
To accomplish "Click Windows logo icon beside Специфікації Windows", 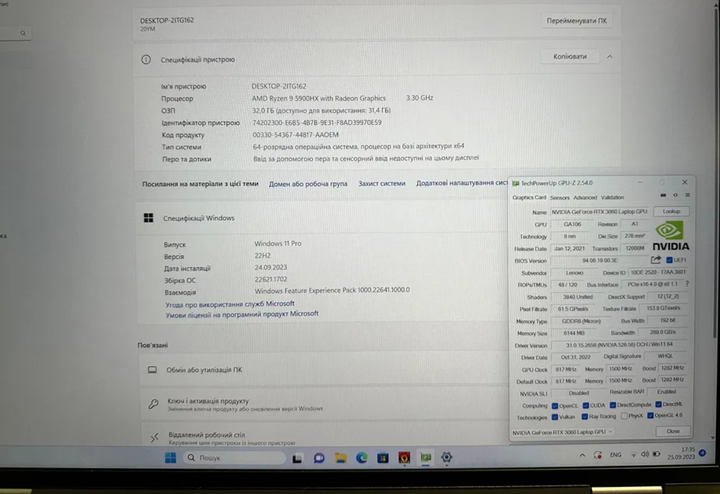I will [x=148, y=218].
